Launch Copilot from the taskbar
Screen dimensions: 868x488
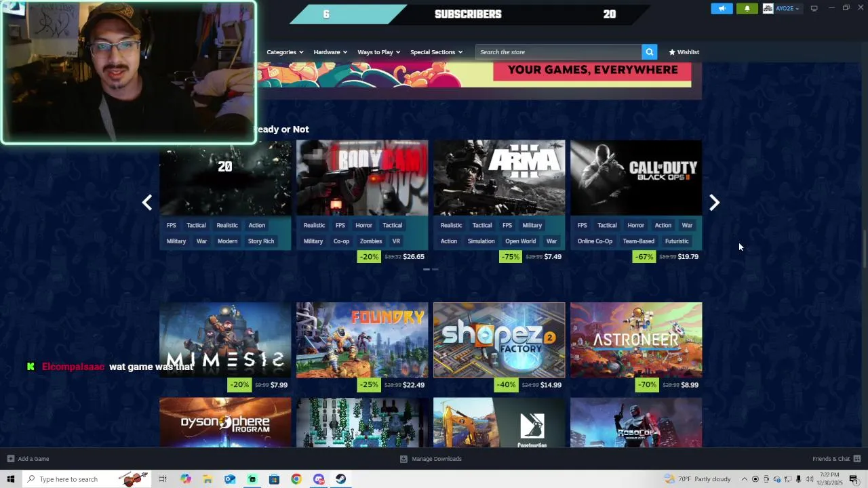(x=186, y=479)
